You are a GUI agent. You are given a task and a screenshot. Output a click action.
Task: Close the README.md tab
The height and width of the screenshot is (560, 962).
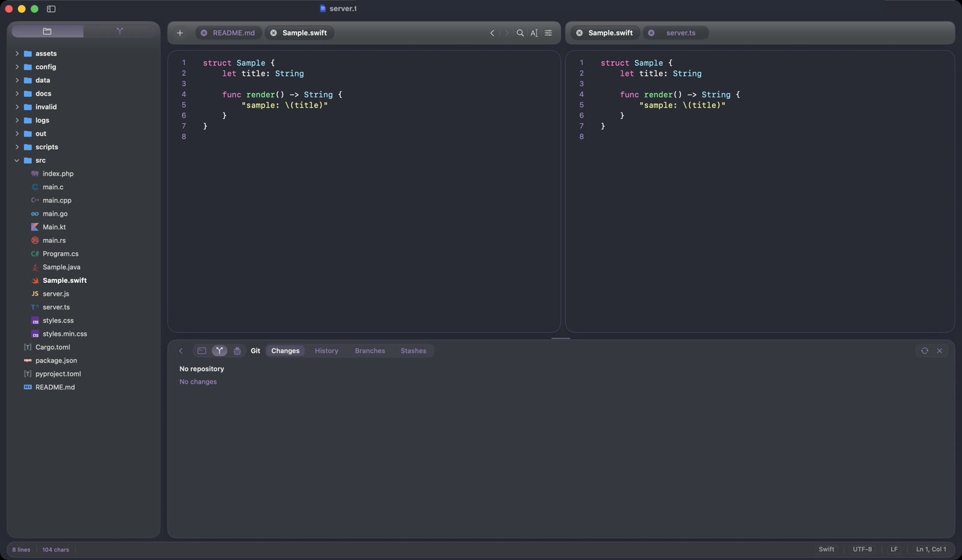click(204, 33)
